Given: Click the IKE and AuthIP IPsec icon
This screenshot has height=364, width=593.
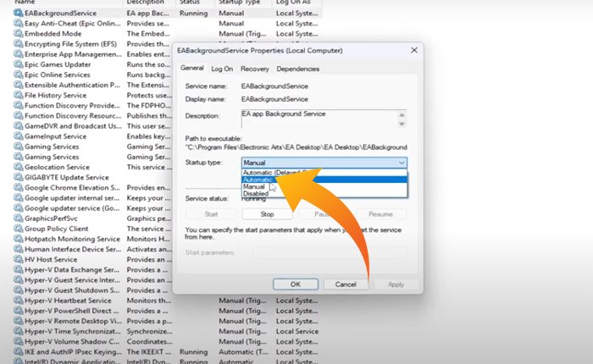Looking at the screenshot, I should [18, 351].
